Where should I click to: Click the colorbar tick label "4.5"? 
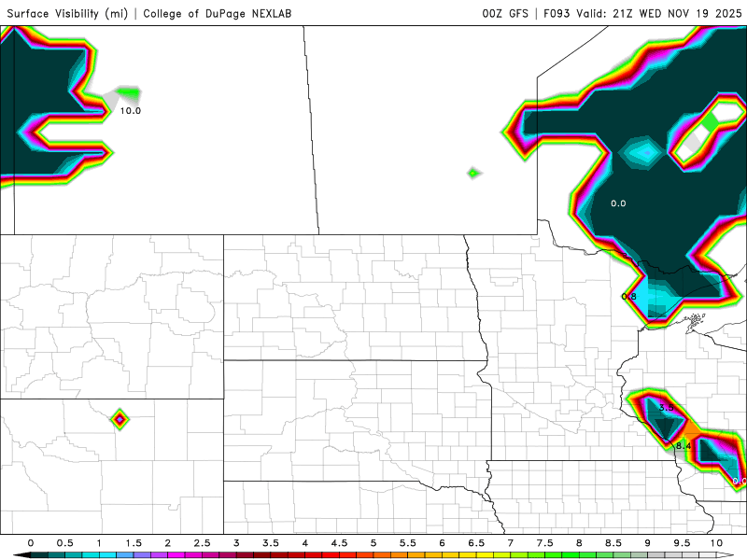coord(339,543)
